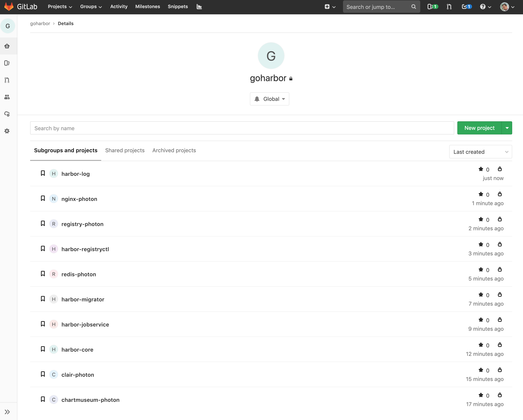Open the harbor-log project
The image size is (523, 420).
coord(76,174)
